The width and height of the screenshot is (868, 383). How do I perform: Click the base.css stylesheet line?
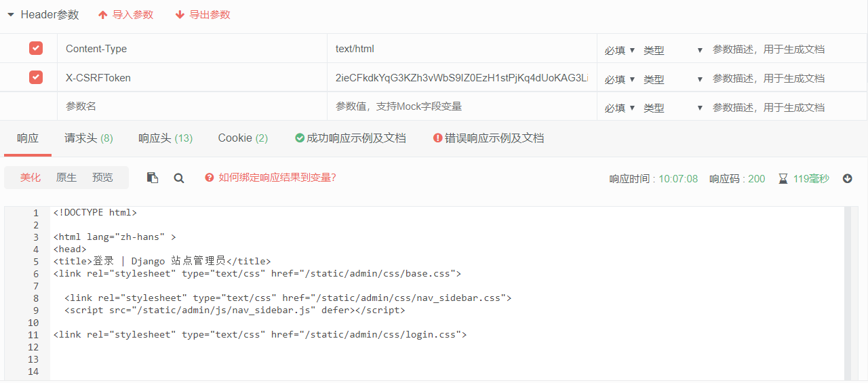257,274
